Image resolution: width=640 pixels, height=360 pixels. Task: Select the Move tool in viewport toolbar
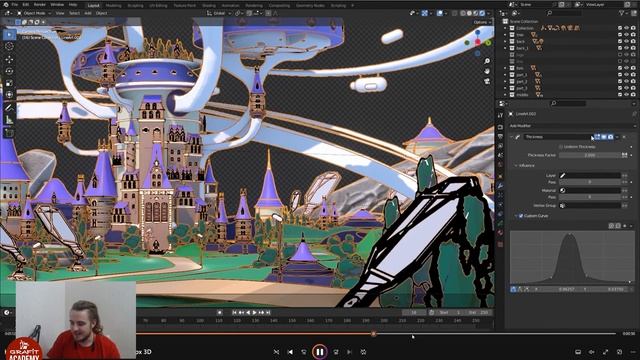[x=9, y=59]
